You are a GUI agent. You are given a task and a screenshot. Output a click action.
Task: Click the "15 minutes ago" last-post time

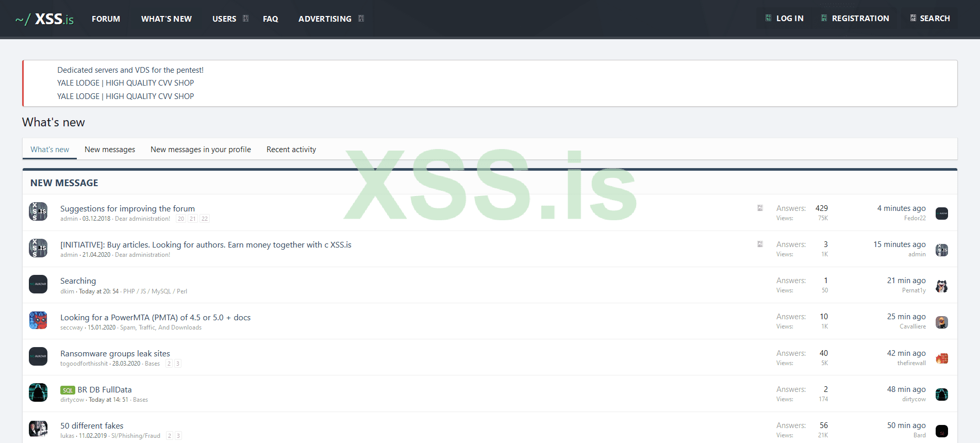point(899,244)
